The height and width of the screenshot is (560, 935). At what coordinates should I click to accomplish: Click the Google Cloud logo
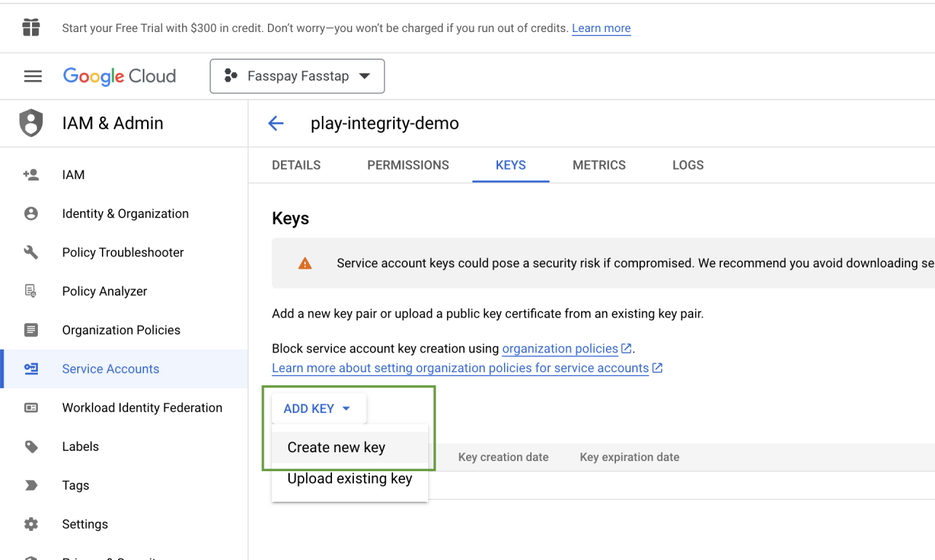click(119, 76)
